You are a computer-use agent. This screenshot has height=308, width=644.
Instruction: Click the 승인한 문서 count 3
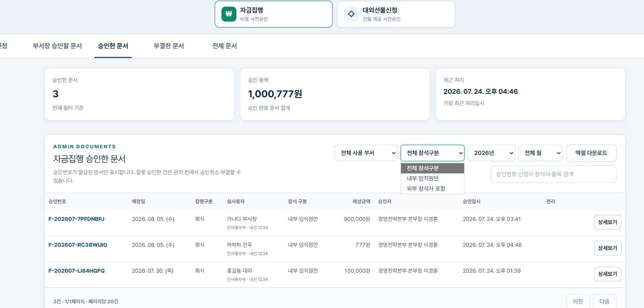click(56, 94)
